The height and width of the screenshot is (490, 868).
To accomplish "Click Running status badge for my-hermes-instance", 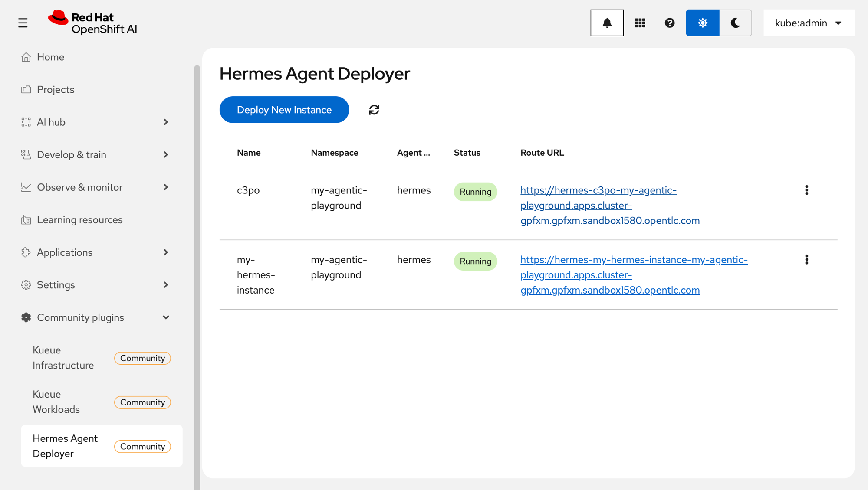I will tap(475, 261).
